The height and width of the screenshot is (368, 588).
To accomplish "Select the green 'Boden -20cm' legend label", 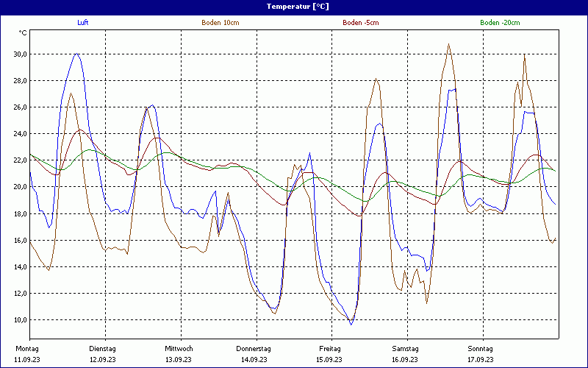I will pyautogui.click(x=500, y=23).
